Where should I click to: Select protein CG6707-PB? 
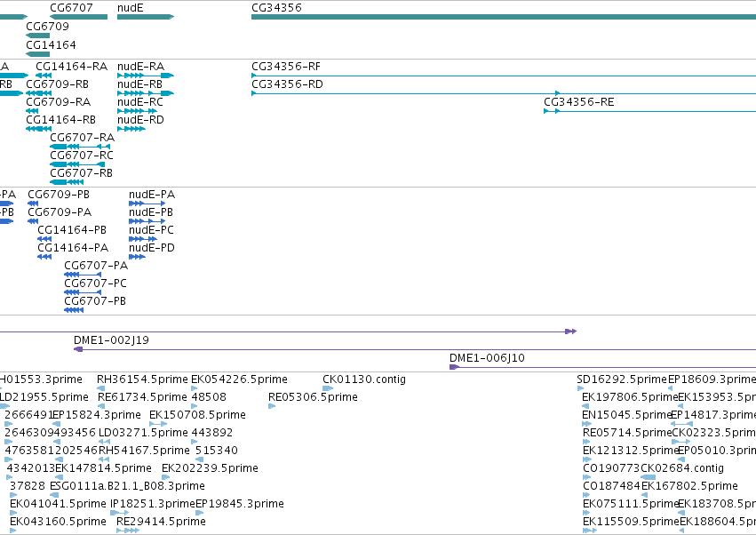[x=74, y=310]
